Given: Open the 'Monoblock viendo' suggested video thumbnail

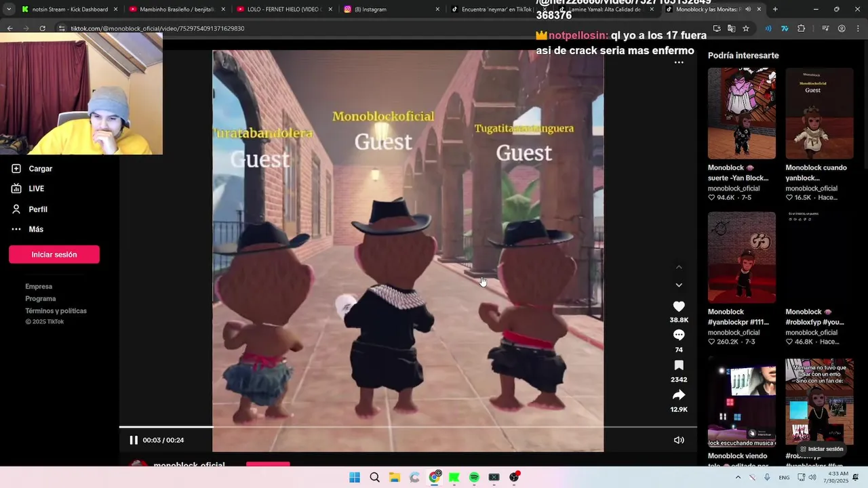Looking at the screenshot, I should coord(742,403).
